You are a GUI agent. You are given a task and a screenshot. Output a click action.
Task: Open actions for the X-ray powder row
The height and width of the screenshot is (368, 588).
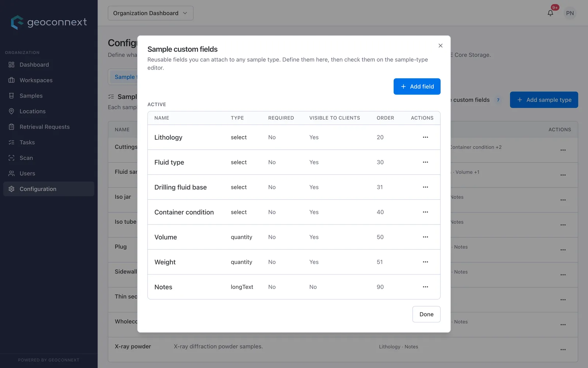click(563, 350)
